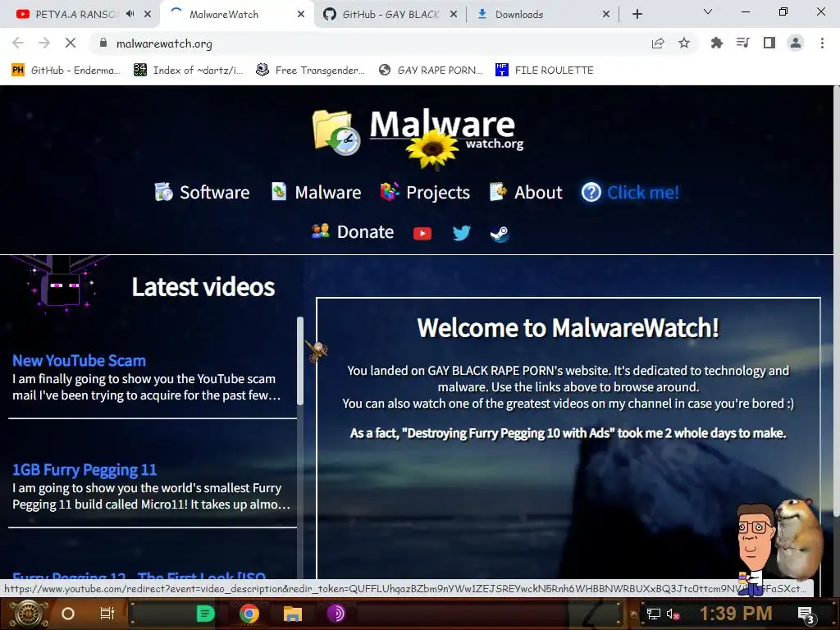Open a new browser tab
The height and width of the screenshot is (630, 840).
(x=637, y=15)
